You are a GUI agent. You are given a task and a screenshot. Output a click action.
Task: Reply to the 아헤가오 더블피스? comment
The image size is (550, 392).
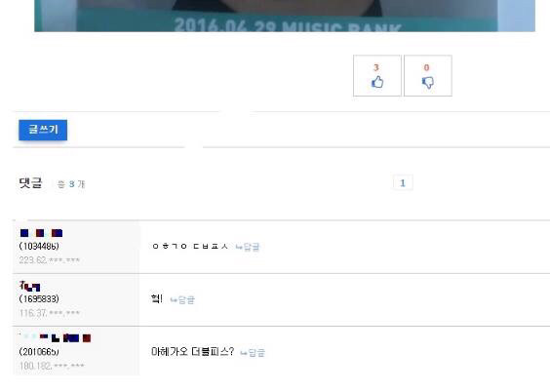click(x=253, y=353)
